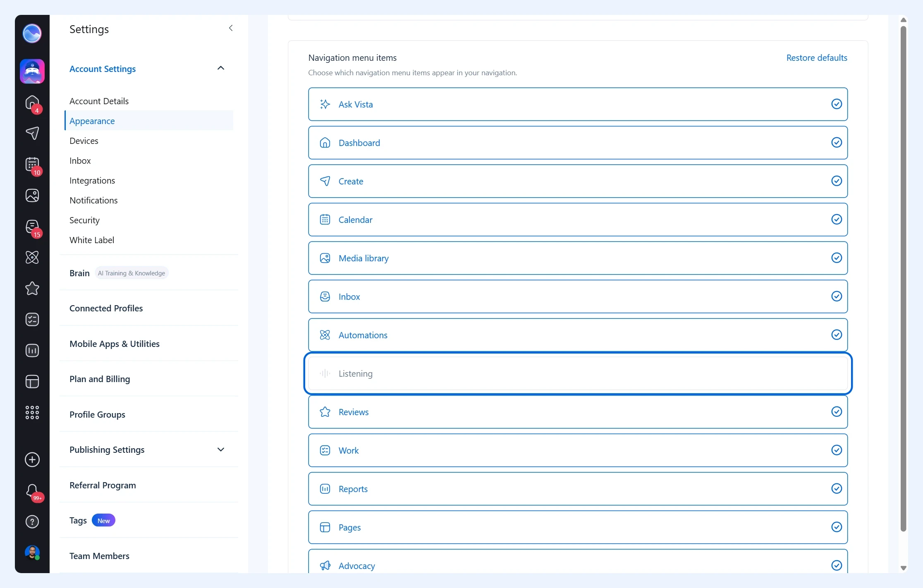Uncheck the Reports navigation item
This screenshot has height=588, width=923.
point(837,488)
